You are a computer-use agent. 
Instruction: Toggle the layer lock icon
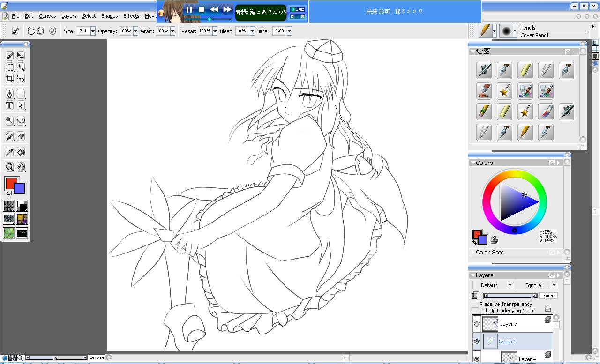[x=547, y=308]
